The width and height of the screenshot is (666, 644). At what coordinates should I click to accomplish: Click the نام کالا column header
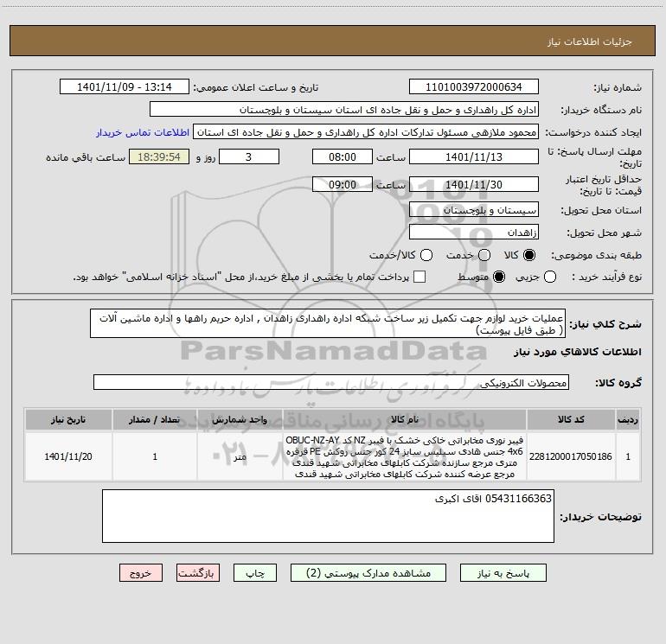(x=405, y=420)
